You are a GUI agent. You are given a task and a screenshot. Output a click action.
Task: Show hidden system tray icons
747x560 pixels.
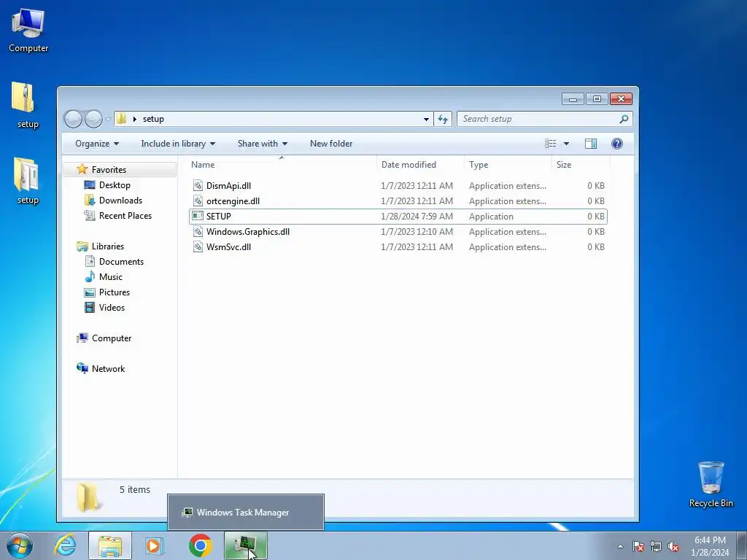[x=620, y=546]
